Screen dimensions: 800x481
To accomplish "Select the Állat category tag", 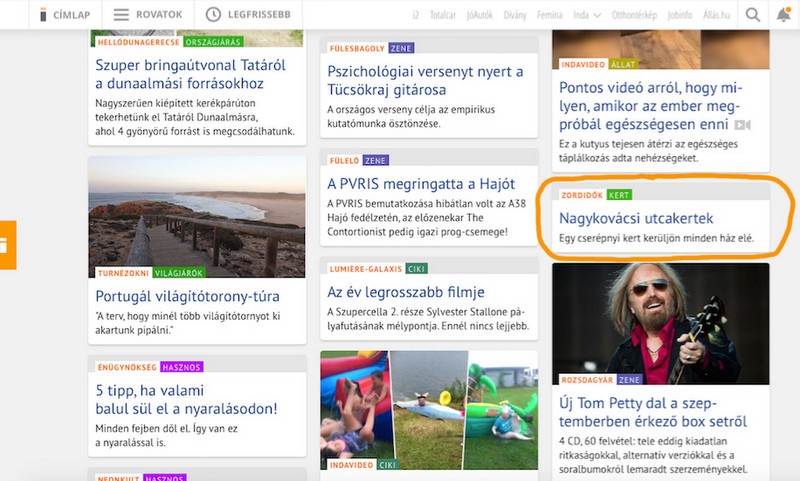I will click(x=623, y=64).
